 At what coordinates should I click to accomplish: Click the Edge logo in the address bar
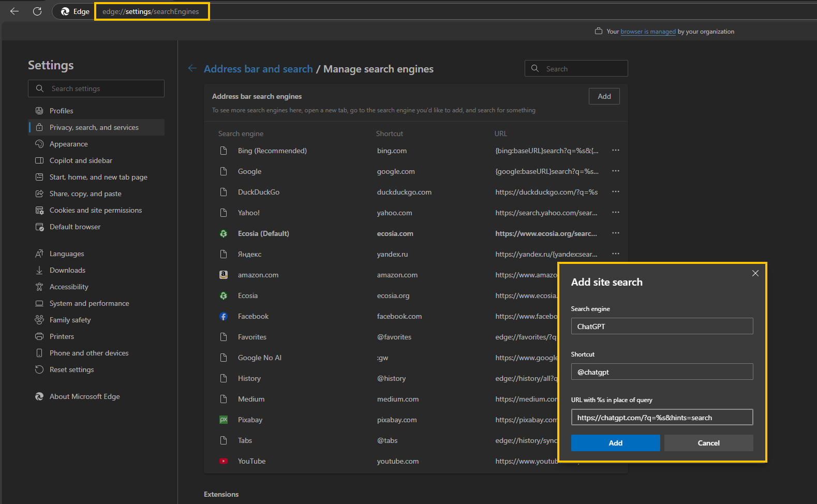[x=65, y=11]
